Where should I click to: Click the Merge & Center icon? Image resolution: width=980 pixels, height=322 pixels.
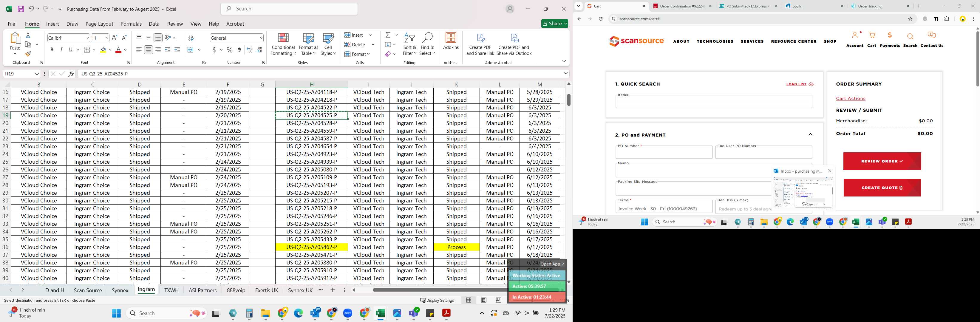191,50
